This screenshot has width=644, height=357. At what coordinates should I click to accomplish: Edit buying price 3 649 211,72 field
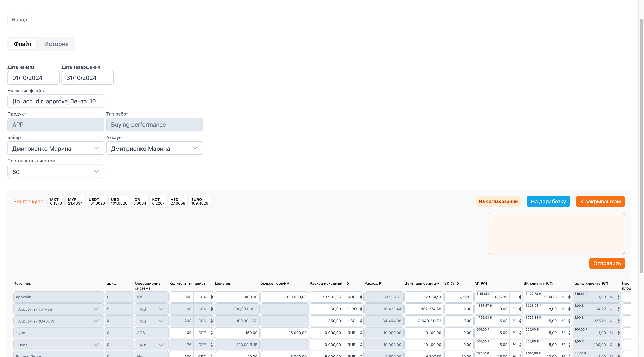(424, 321)
